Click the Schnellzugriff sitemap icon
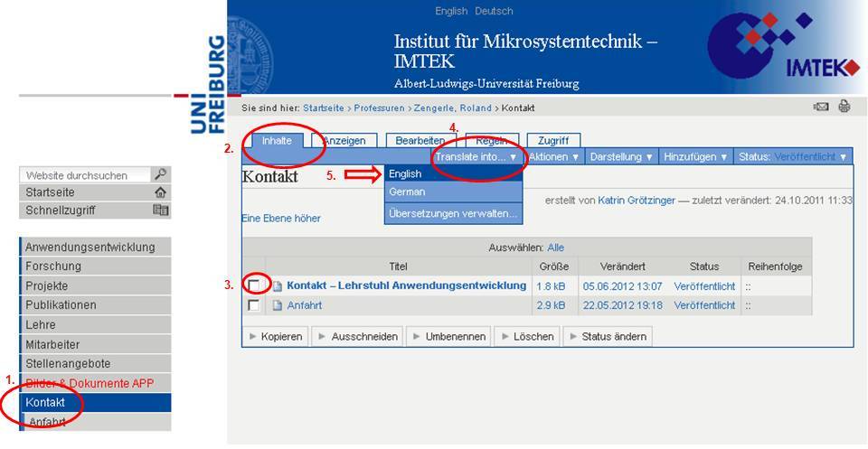Screen dimensions: 868x449 (x=161, y=210)
